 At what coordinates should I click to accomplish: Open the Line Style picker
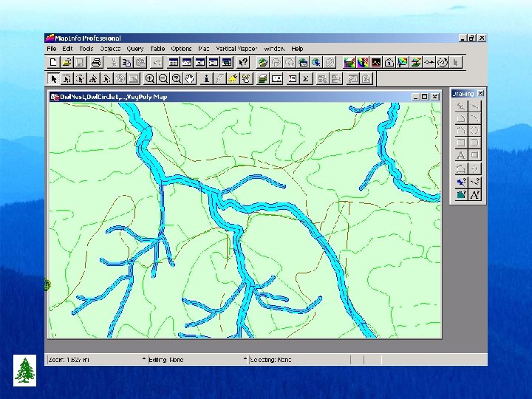[x=474, y=183]
